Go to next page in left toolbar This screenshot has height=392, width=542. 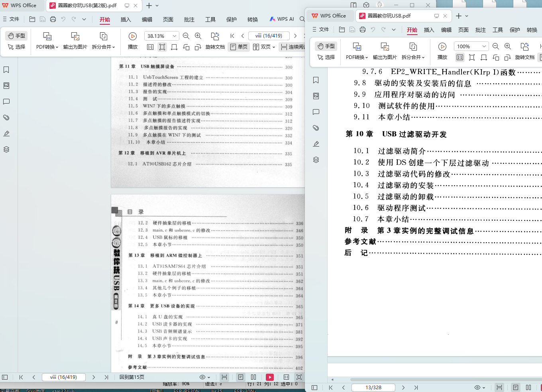[295, 36]
